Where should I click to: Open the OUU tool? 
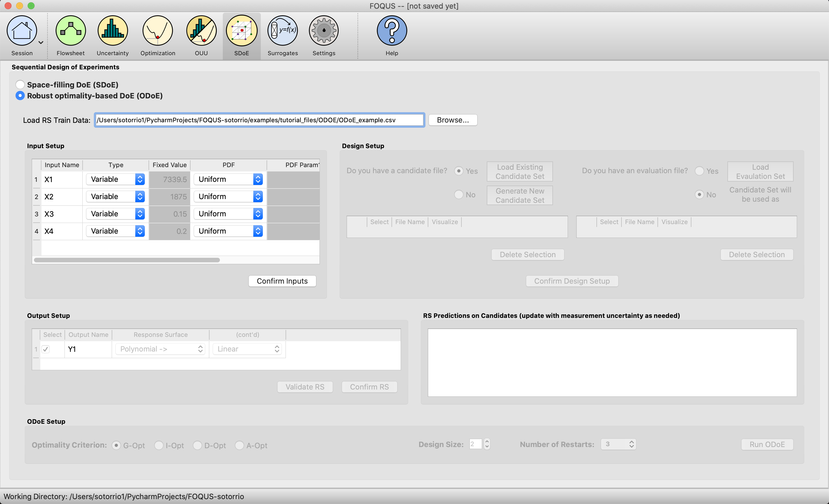(x=201, y=30)
